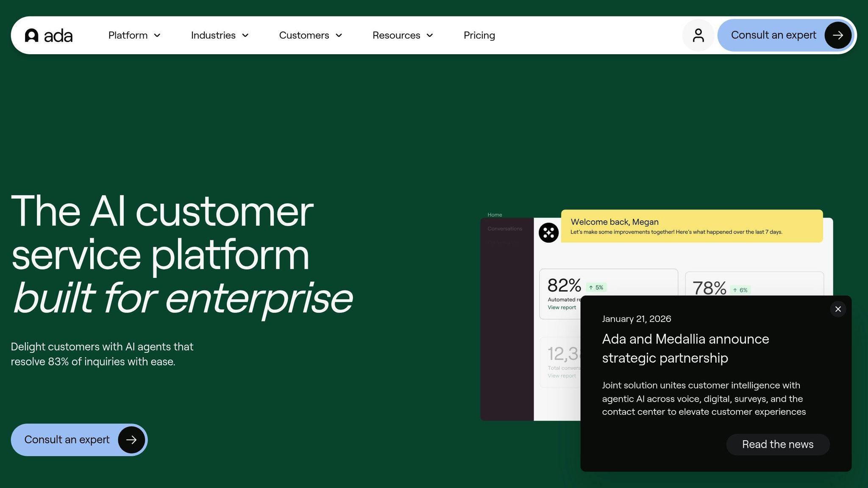Open View report under 82%
868x488 pixels.
(x=562, y=308)
